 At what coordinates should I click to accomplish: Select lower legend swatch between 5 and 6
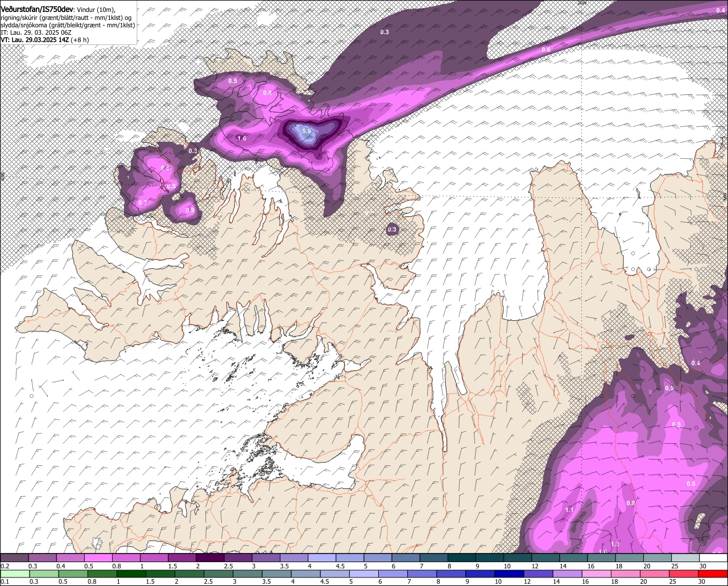click(364, 573)
